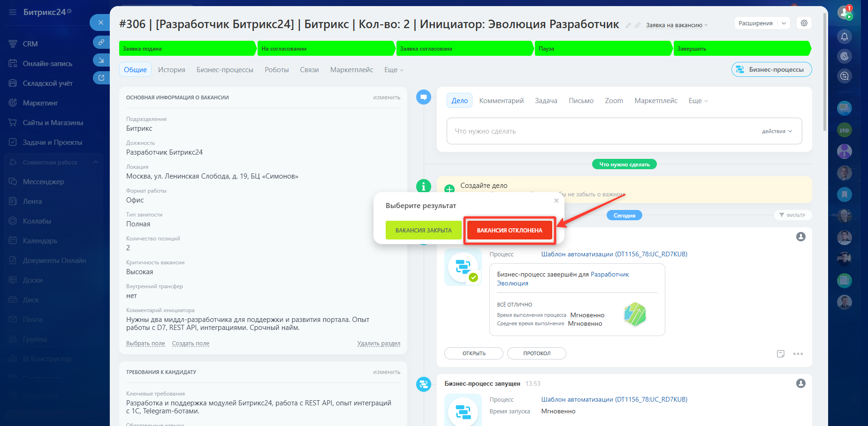Click the ПРОТОКОЛ button
The height and width of the screenshot is (426, 868).
click(x=537, y=353)
